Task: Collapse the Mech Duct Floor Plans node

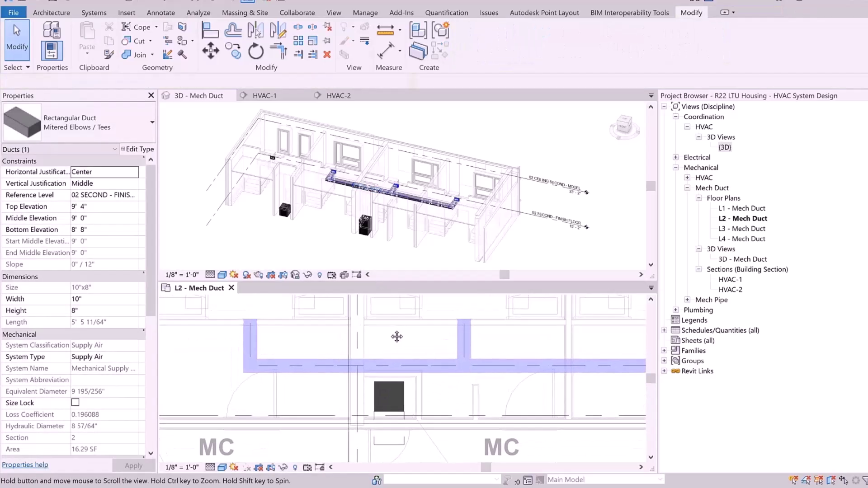Action: [x=699, y=198]
